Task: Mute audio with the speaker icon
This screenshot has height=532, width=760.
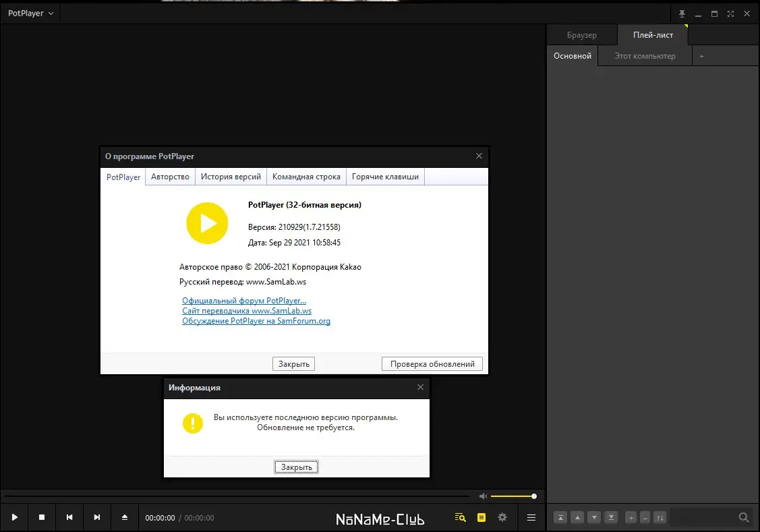Action: [x=483, y=496]
